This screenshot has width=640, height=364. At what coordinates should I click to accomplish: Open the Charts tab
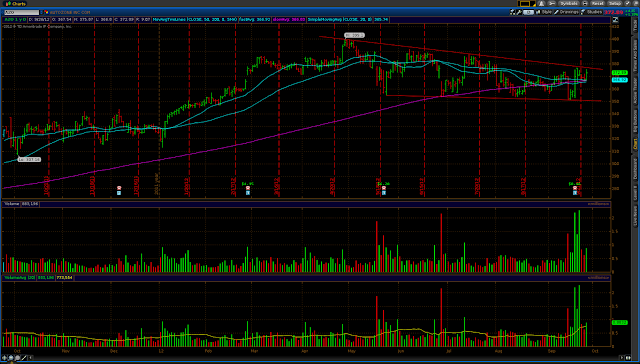pyautogui.click(x=15, y=4)
